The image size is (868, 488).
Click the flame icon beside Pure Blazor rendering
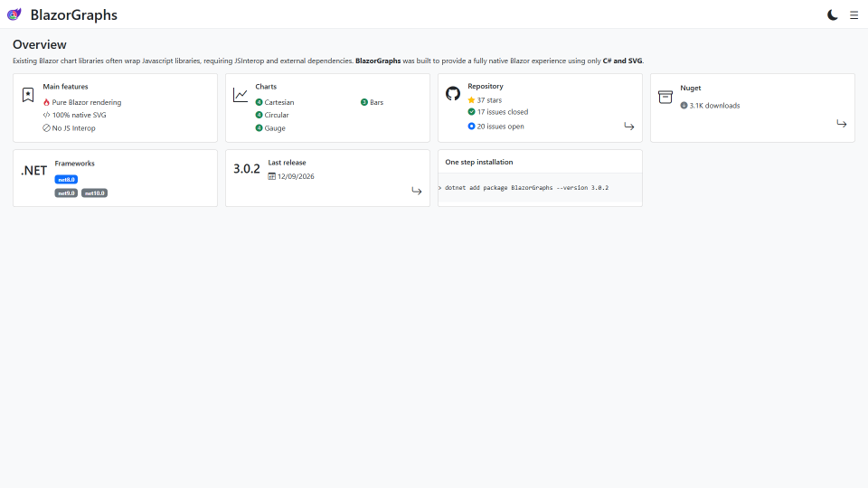tap(46, 102)
